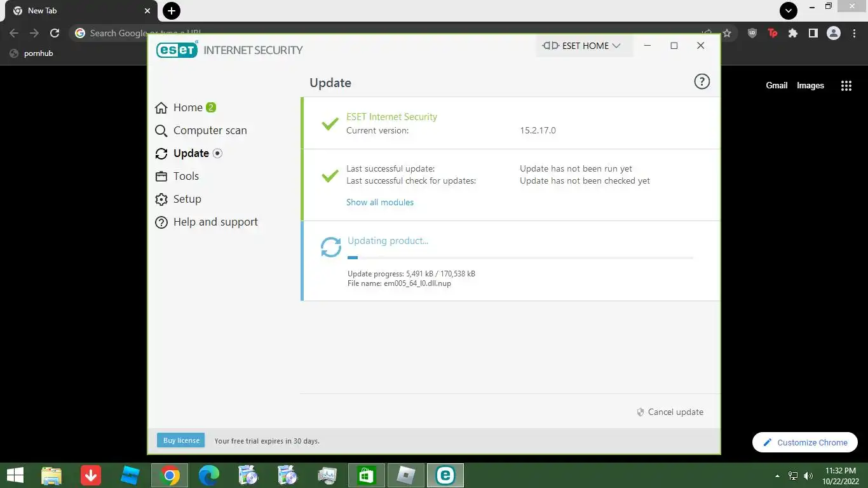Open the Chrome profile avatar
Image resolution: width=868 pixels, height=488 pixels.
coord(833,33)
